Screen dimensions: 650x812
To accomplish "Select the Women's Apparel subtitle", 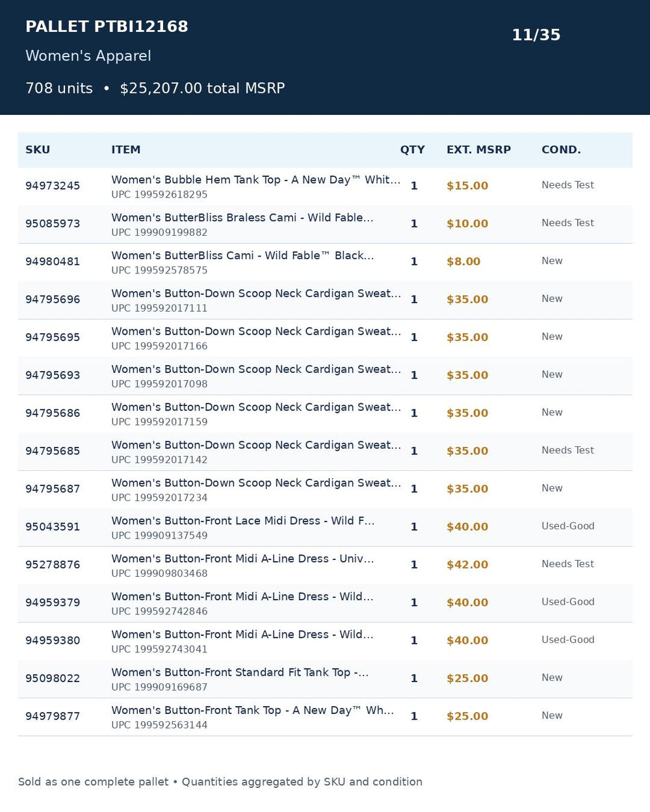I will [x=88, y=56].
